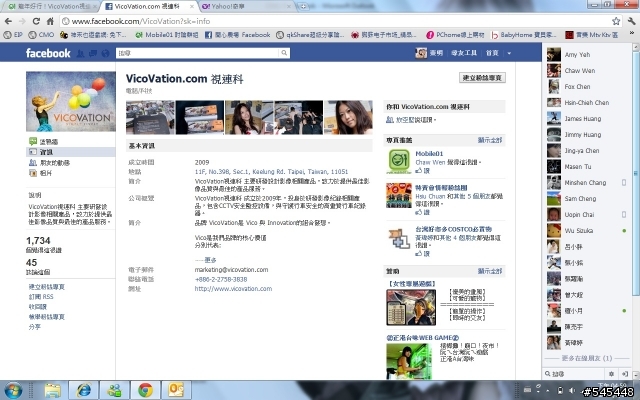
Task: Click the volume icon in the system tray
Action: 572,391
